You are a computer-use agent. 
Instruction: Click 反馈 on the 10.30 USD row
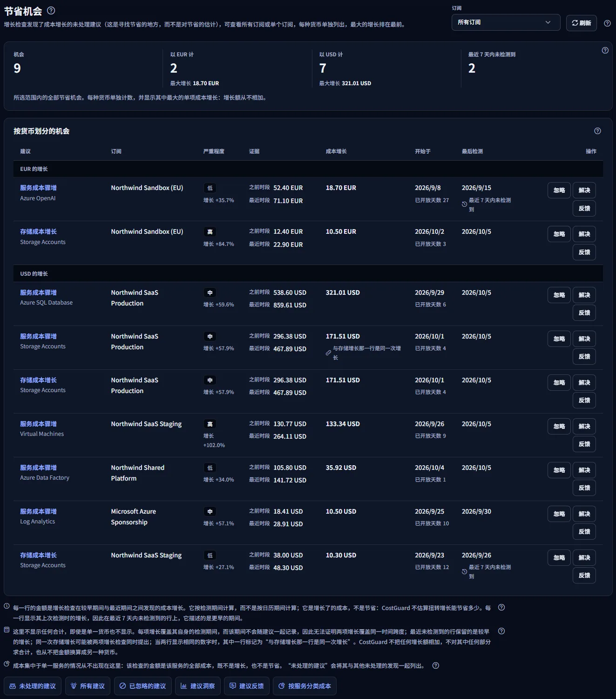pos(584,576)
